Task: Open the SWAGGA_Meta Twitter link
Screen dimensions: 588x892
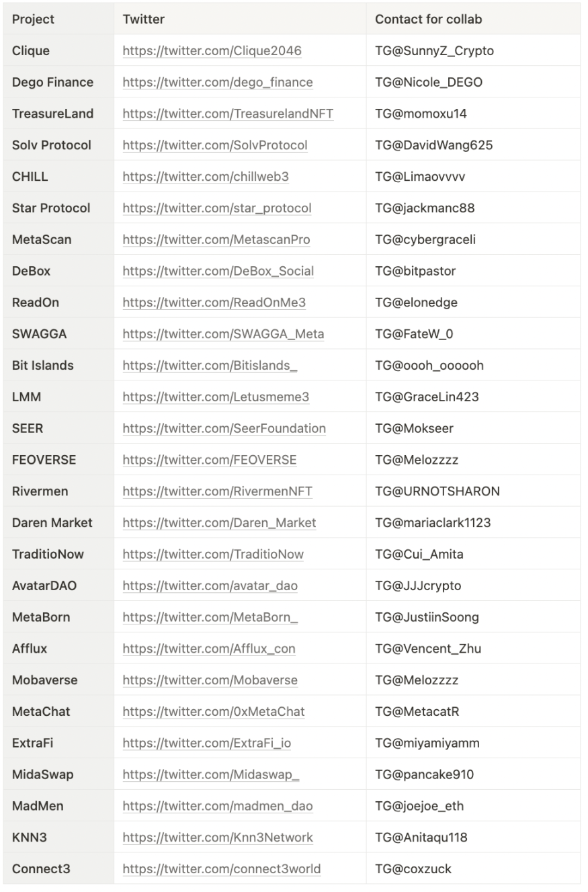Action: coord(223,334)
